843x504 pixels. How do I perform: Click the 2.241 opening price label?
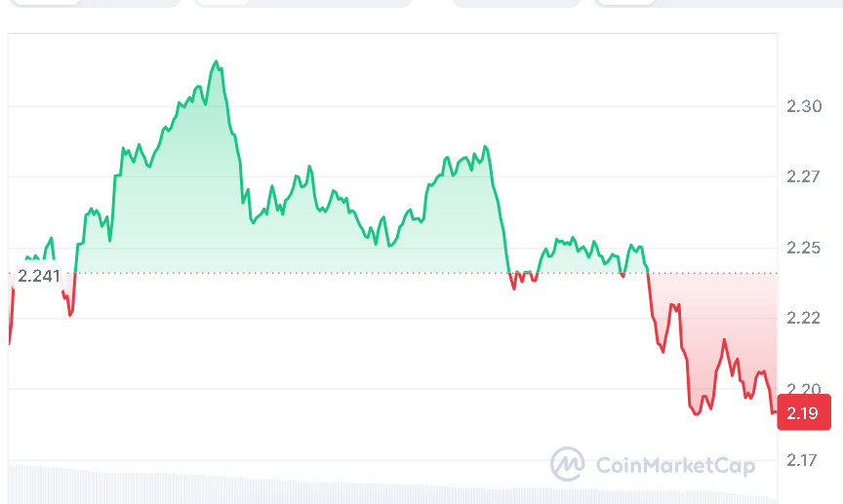39,275
